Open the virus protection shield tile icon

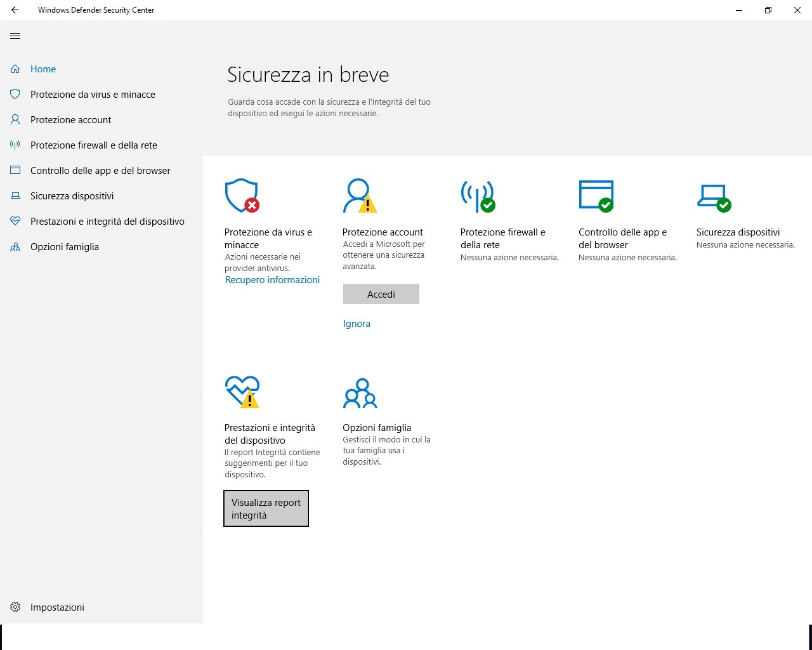point(242,196)
